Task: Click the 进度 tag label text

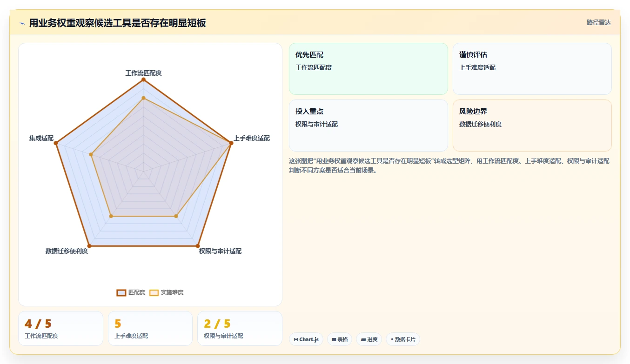Action: (372, 340)
